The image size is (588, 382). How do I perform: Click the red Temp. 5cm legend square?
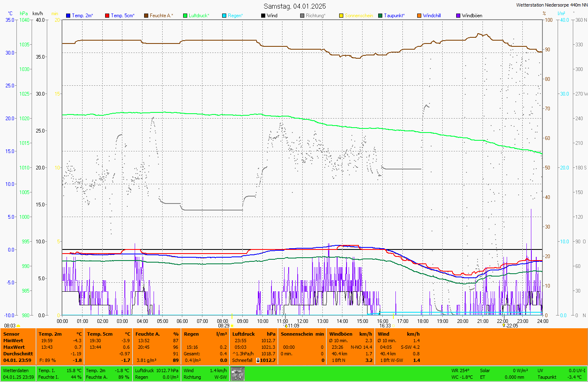click(x=107, y=16)
